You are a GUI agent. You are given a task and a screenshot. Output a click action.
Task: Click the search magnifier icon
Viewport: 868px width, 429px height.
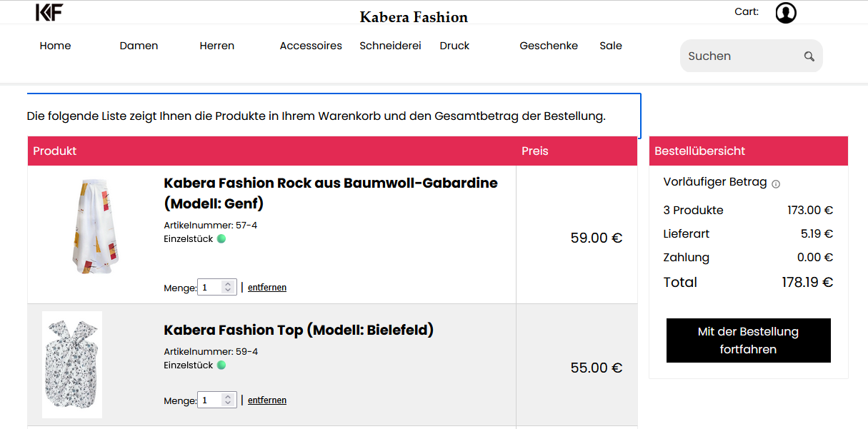pos(809,56)
